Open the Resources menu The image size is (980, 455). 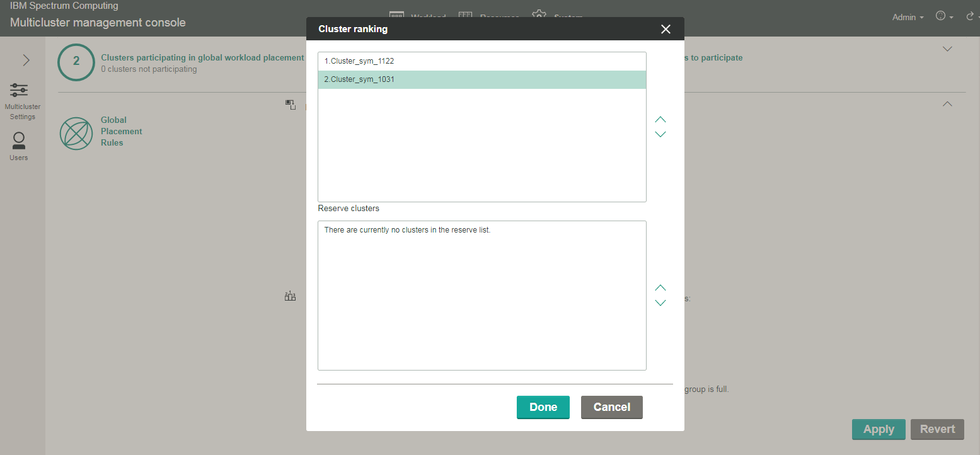click(x=488, y=17)
